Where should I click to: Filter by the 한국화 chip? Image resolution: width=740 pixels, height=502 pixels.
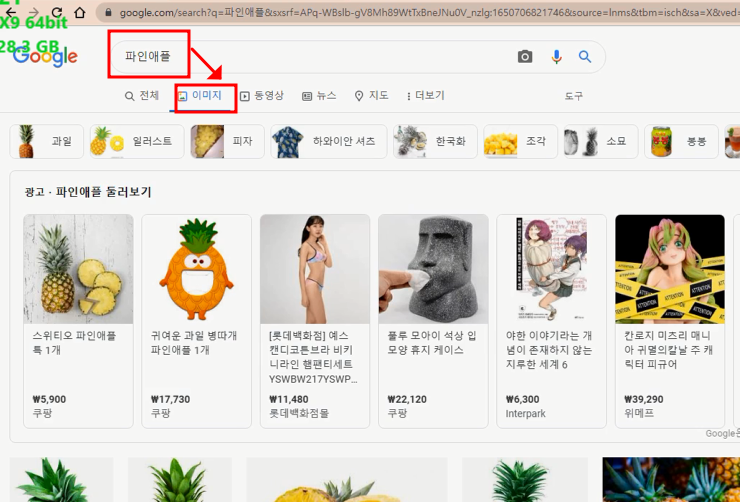coord(435,141)
